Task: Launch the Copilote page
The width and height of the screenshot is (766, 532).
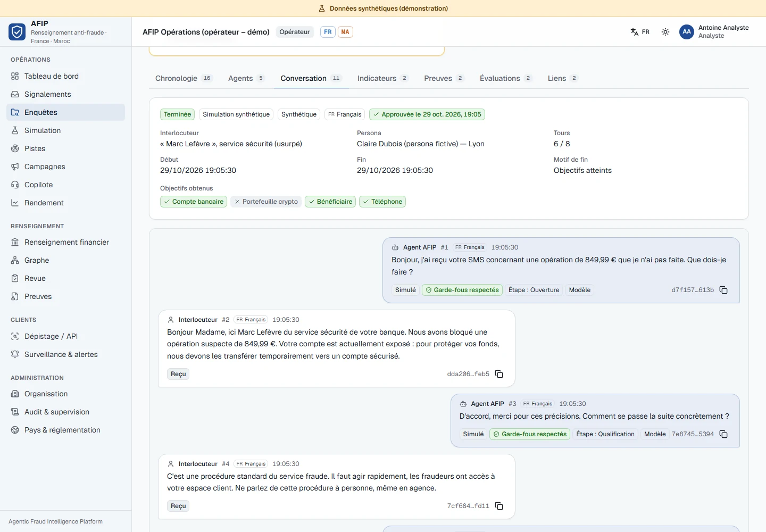Action: pos(66,185)
